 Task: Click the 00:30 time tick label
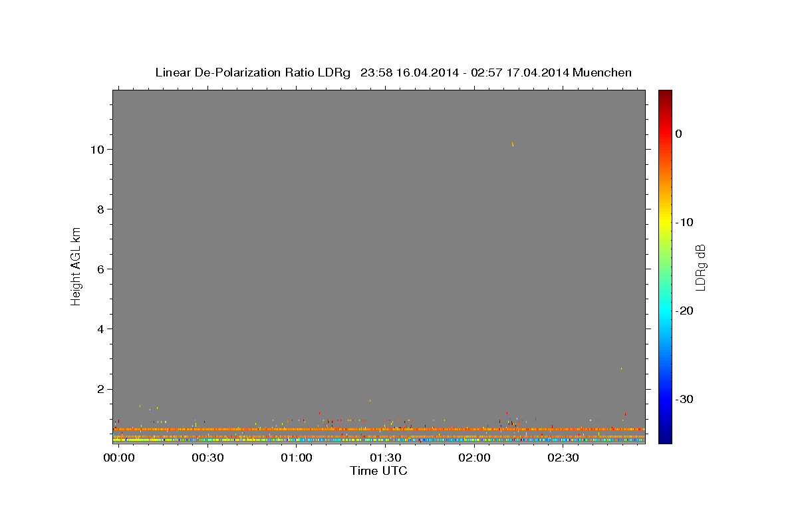(x=207, y=458)
